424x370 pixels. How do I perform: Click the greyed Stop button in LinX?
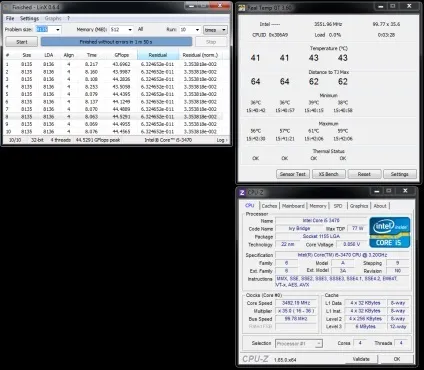(211, 42)
